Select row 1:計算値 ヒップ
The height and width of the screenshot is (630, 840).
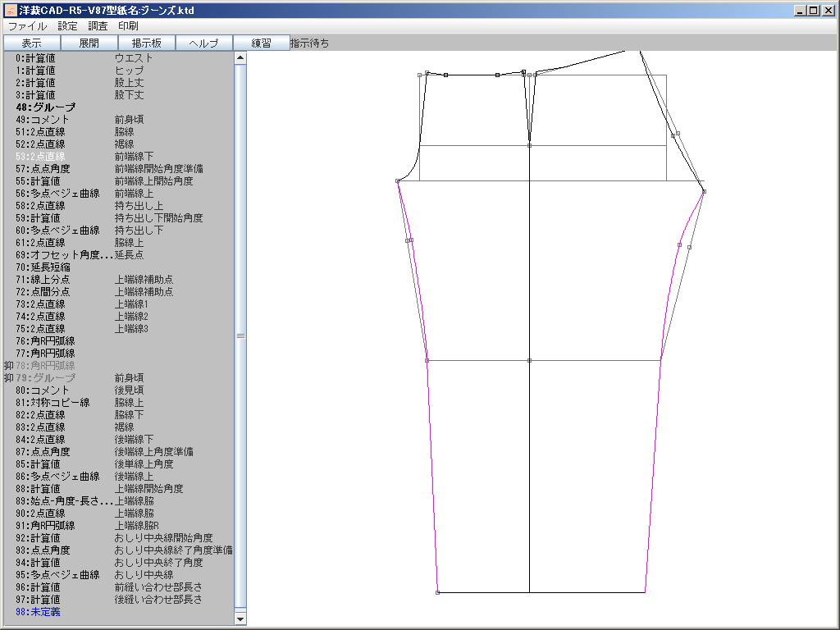(x=119, y=71)
